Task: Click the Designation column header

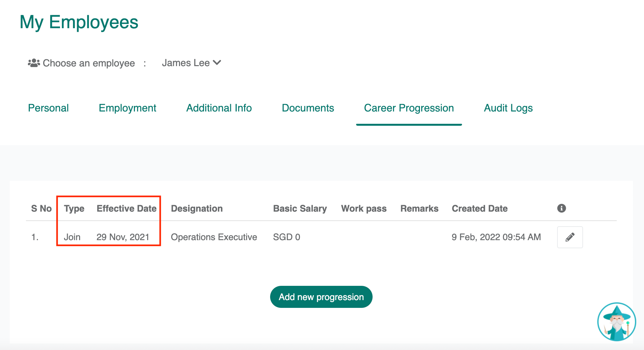Action: pos(197,208)
